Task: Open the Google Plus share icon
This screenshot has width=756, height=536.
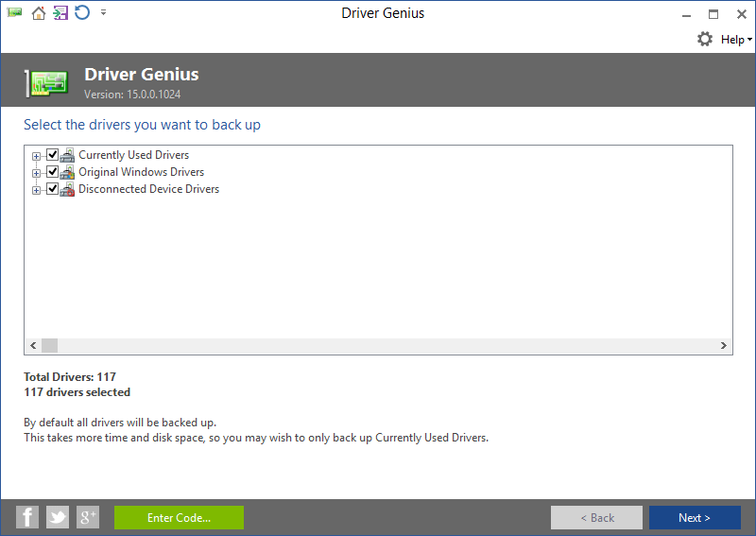Action: click(88, 517)
